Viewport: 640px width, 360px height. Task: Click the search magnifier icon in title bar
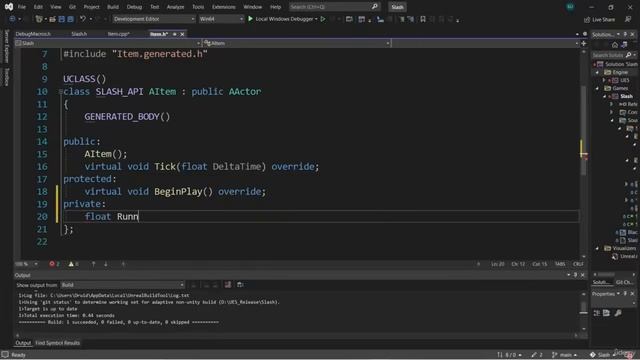pos(374,7)
